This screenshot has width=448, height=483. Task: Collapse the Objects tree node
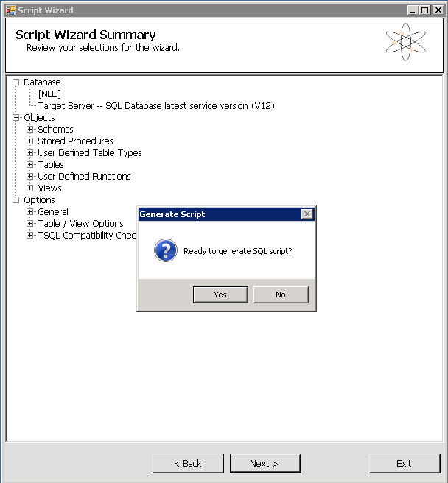click(16, 118)
